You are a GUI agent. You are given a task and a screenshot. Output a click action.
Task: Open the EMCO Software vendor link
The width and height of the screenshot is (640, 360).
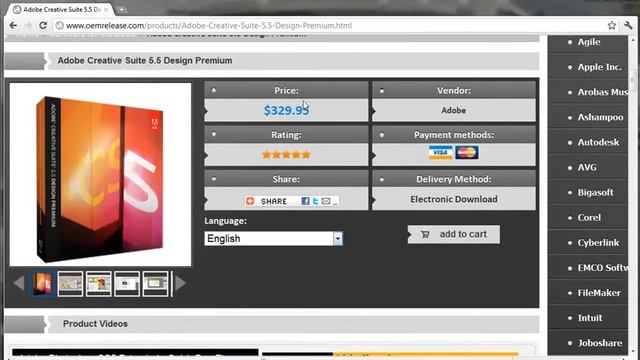pyautogui.click(x=602, y=268)
